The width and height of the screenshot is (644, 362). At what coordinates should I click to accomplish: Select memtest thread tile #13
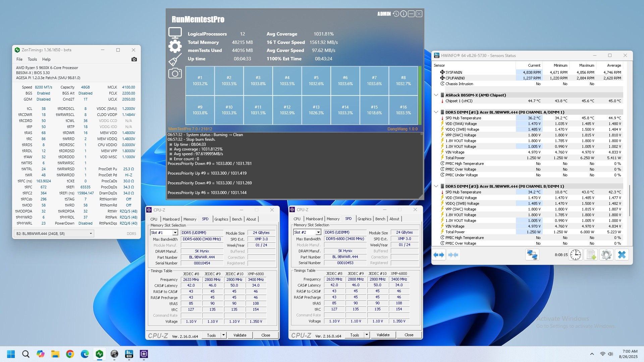coord(316,110)
